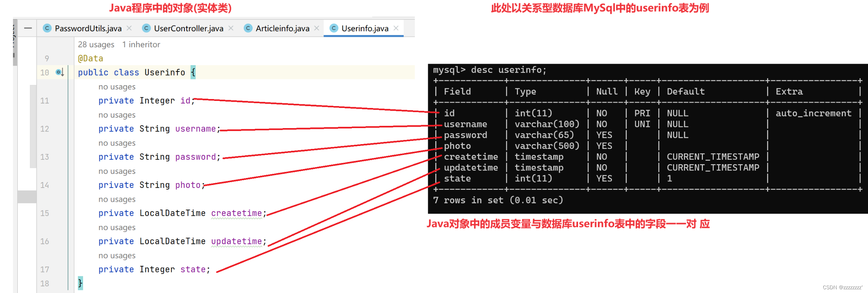Click the 'createtime' field name in code
The width and height of the screenshot is (868, 293).
(236, 213)
